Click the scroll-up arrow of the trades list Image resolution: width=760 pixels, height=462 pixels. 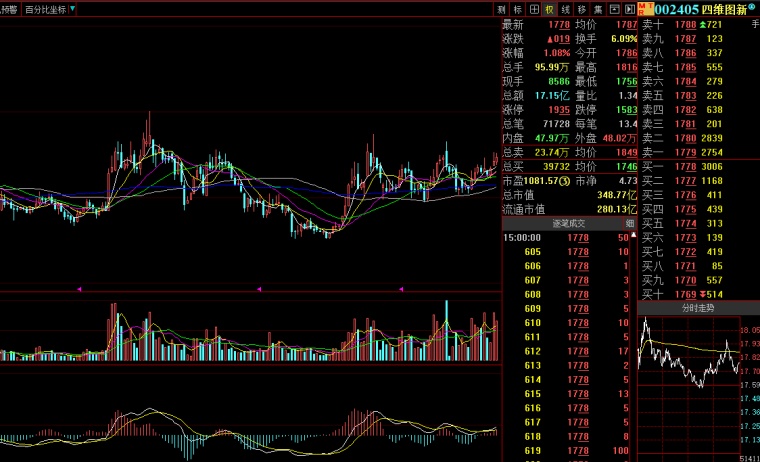point(633,235)
